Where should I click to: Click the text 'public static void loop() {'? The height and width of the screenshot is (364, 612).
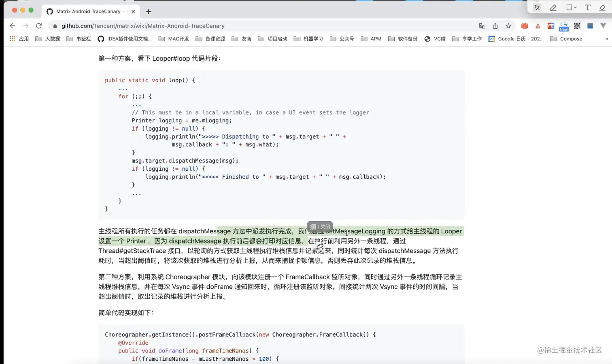click(150, 80)
